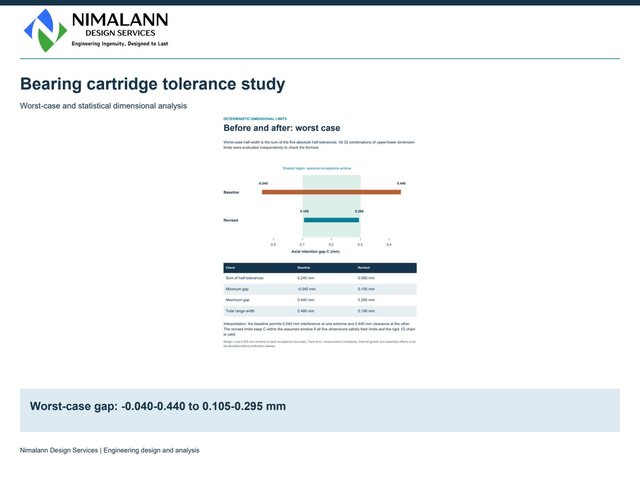Click the shaded acceptance window caption
Viewport: 640px width, 480px height.
317,168
